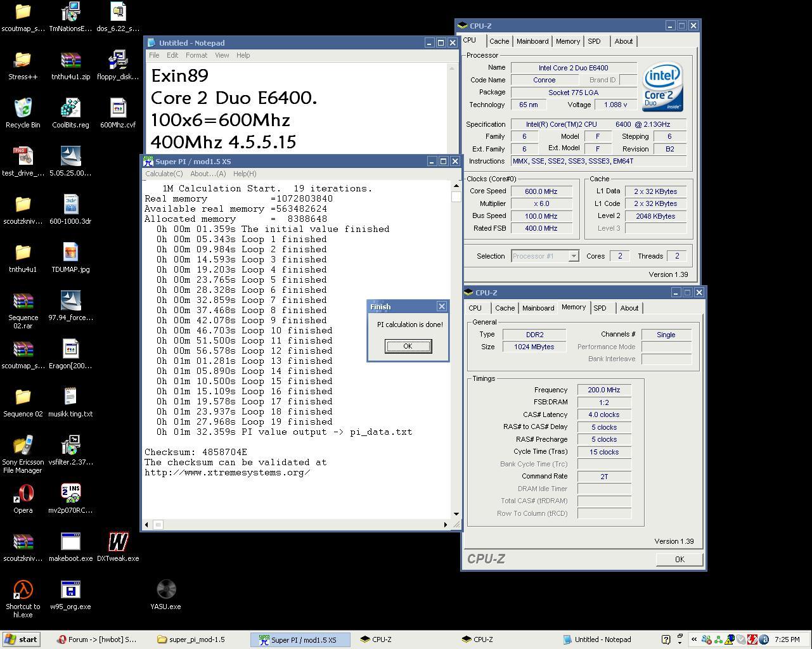The height and width of the screenshot is (649, 812).
Task: Click the Checksum: 4858704E line
Action: (x=196, y=452)
